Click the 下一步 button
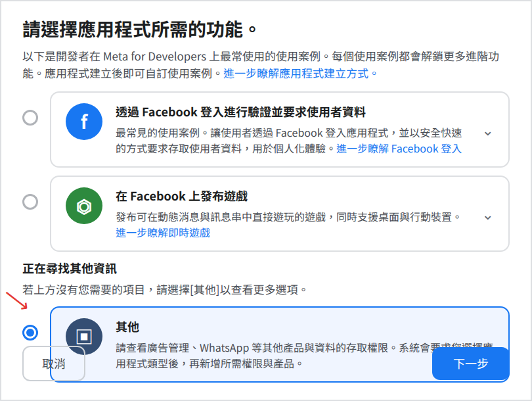Screen dimensions: 532x401 [470, 364]
